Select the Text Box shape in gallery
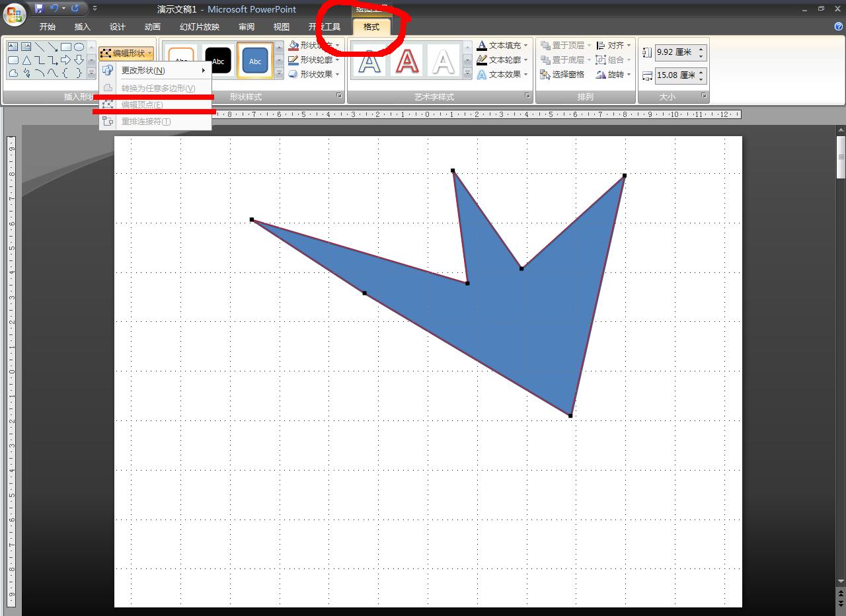Viewport: 846px width, 616px height. (13, 47)
